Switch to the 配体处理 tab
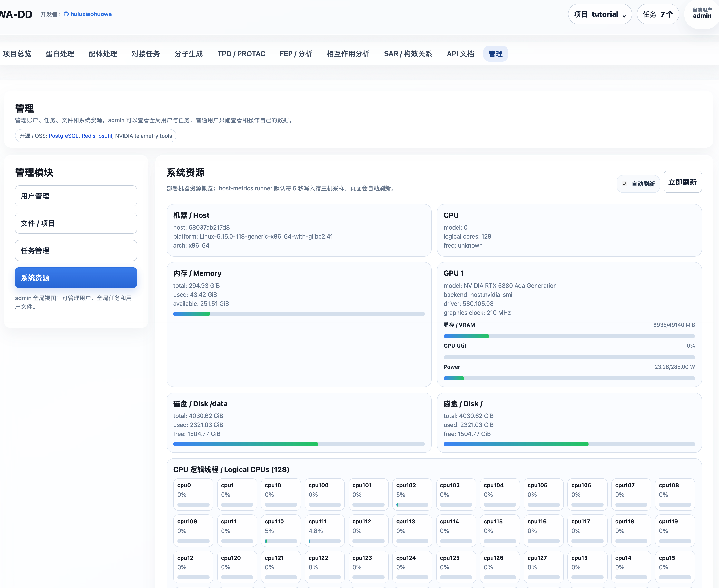719x588 pixels. click(x=103, y=53)
